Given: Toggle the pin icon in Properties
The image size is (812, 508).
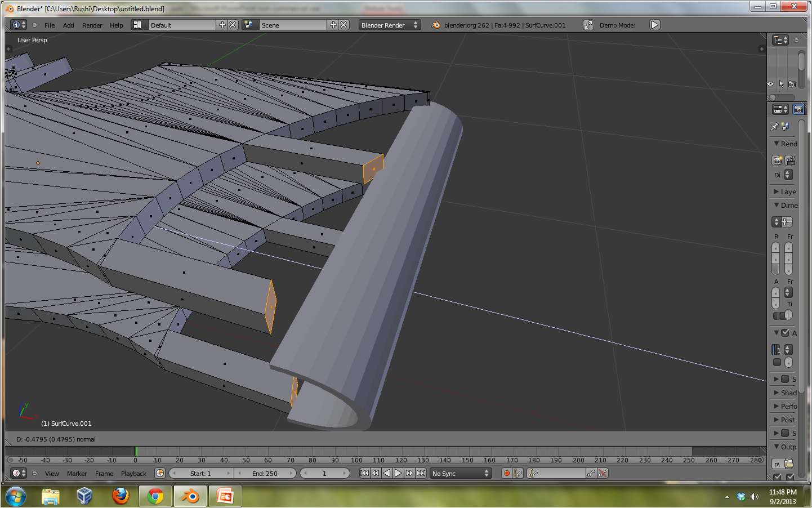Looking at the screenshot, I should click(x=775, y=127).
